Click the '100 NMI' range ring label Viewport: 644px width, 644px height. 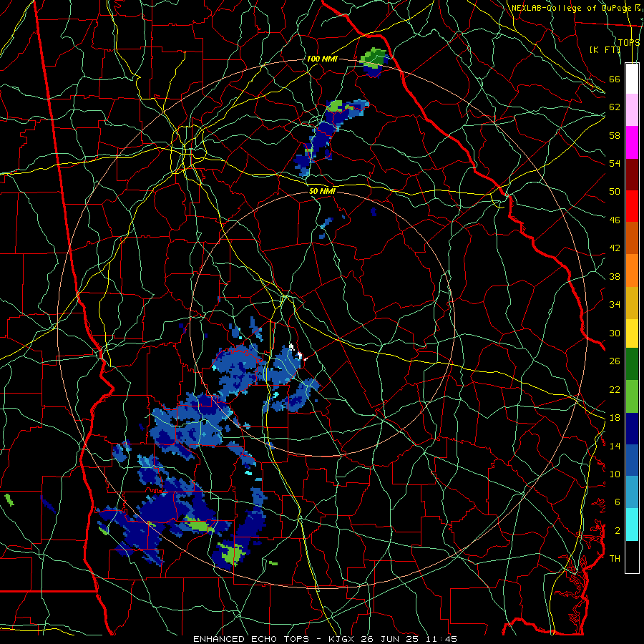tap(322, 59)
